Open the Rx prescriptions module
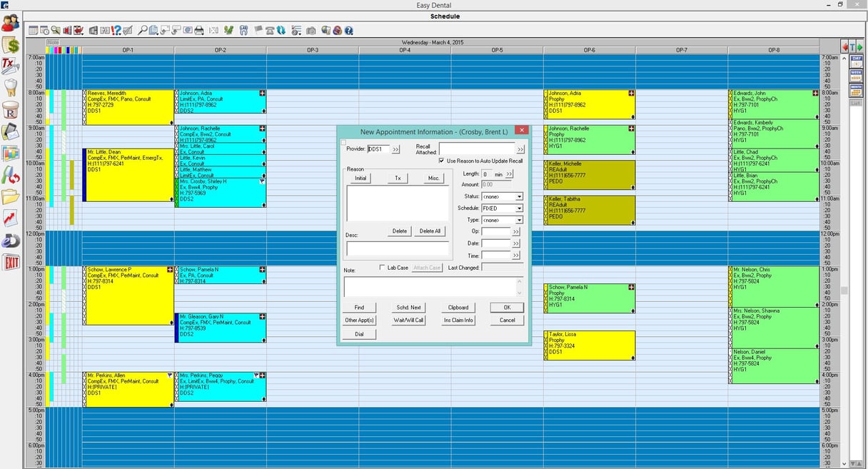 (x=10, y=109)
